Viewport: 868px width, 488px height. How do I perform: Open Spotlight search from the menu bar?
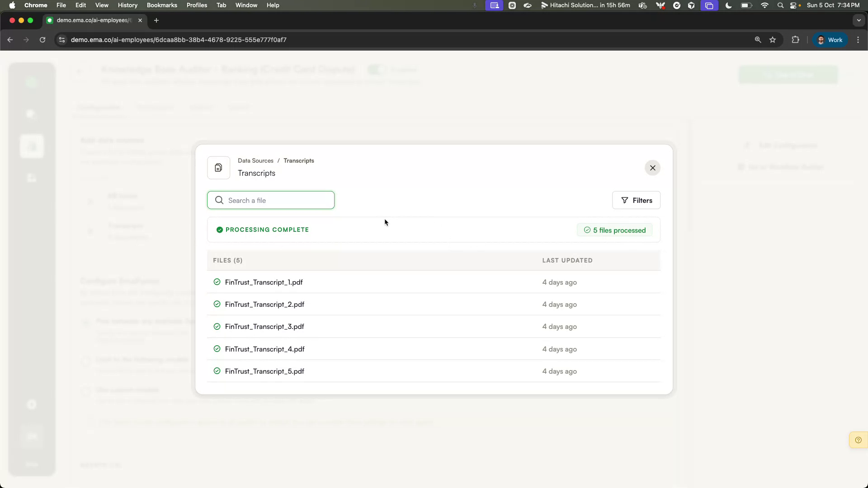[x=780, y=5]
